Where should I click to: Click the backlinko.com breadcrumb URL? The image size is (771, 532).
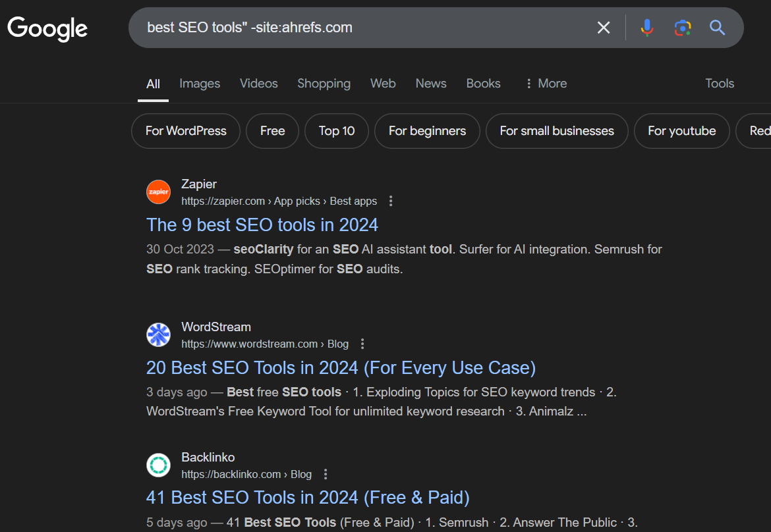tap(246, 474)
